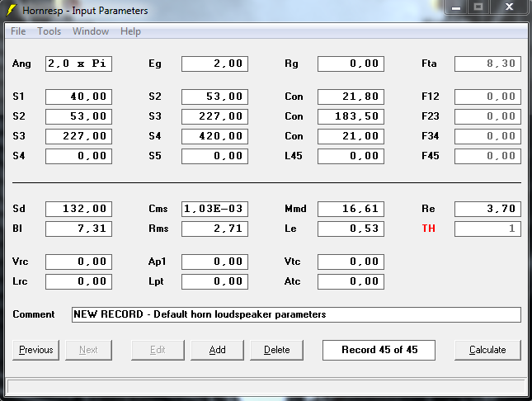Screen dimensions: 532x401
Task: Select the Sd field showing 132,00
Action: 78,209
